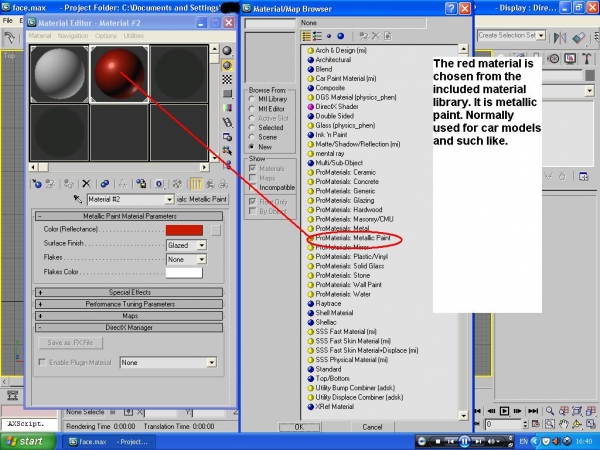Click the Put Material to Scene icon
Screen dimensions: 600x450
[x=50, y=184]
